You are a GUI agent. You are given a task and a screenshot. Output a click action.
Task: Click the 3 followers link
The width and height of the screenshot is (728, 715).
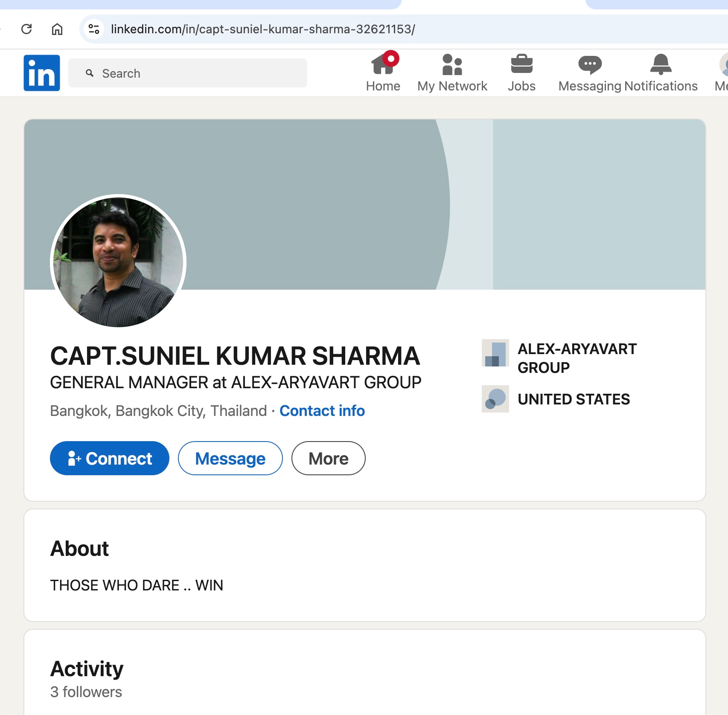click(86, 692)
